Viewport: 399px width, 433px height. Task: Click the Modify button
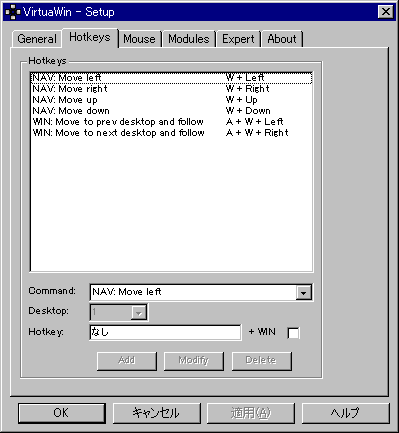point(194,361)
